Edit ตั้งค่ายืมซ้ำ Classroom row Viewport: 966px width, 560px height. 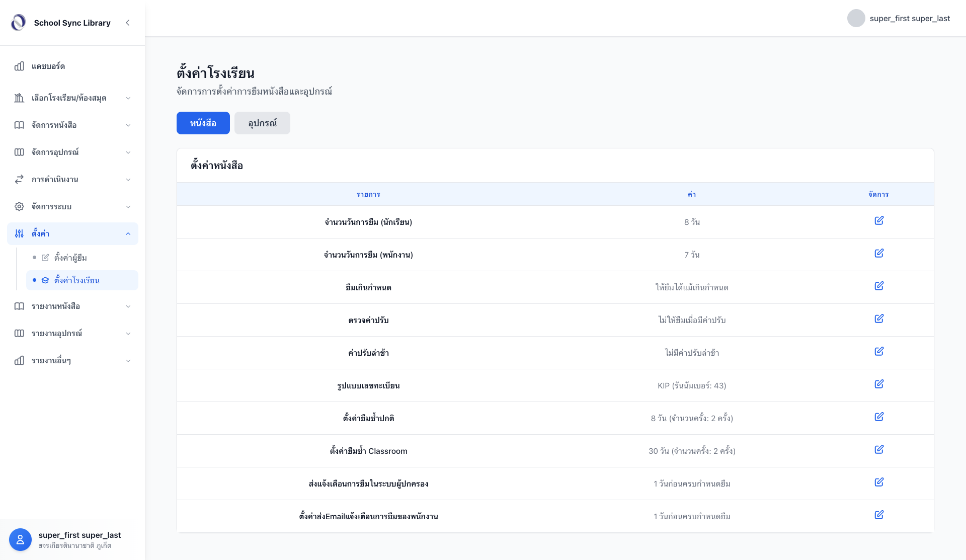pos(879,450)
